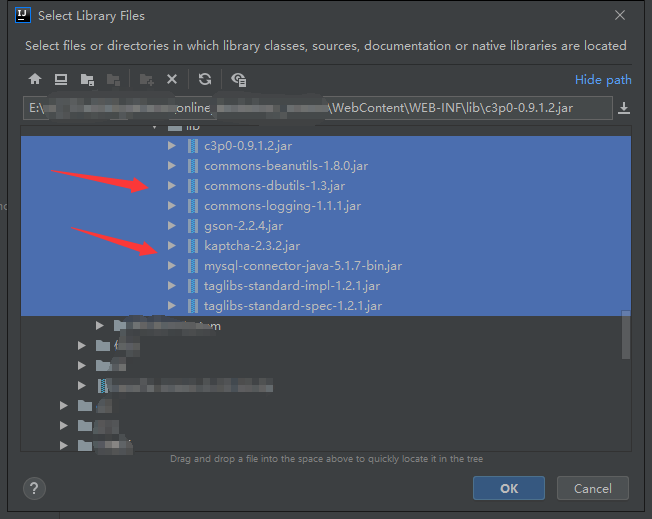Expand commons-logging-1.1.1.jar node
652x519 pixels.
point(171,206)
